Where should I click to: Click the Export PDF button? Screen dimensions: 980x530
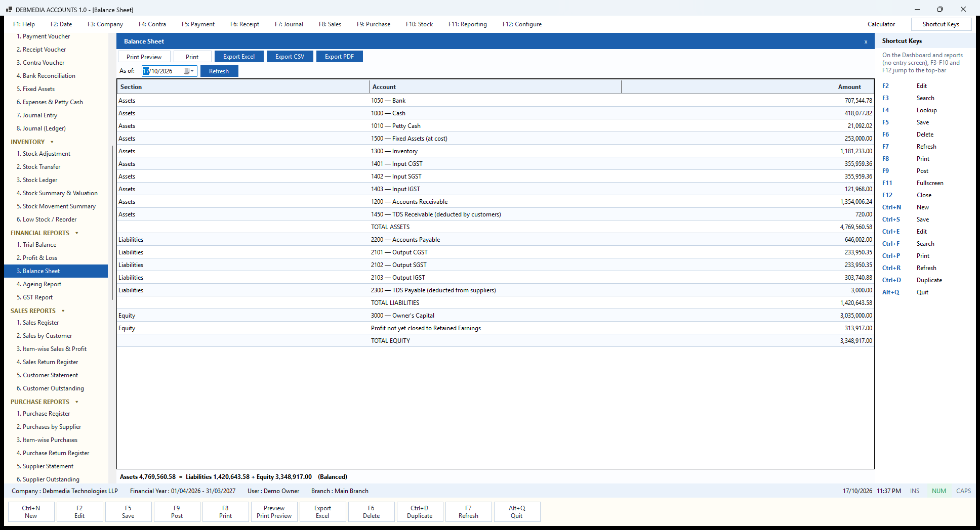point(340,57)
